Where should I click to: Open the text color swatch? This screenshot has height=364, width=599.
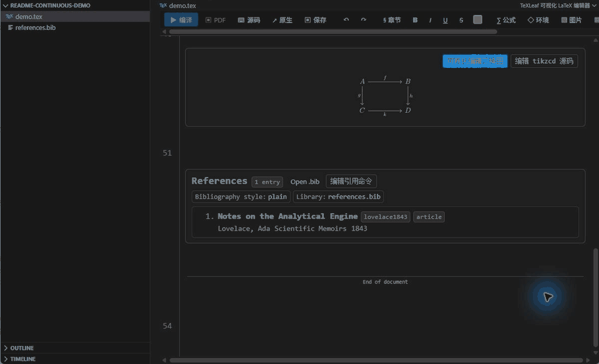point(477,20)
